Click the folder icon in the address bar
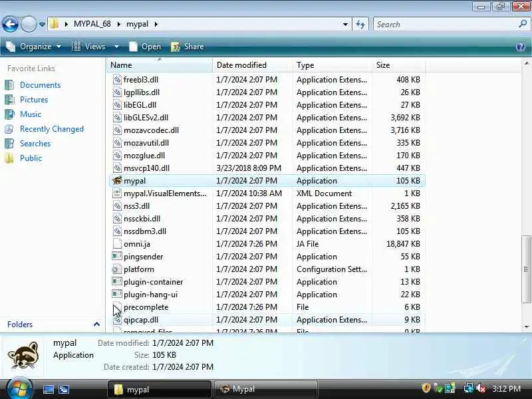The height and width of the screenshot is (399, 532). [55, 24]
